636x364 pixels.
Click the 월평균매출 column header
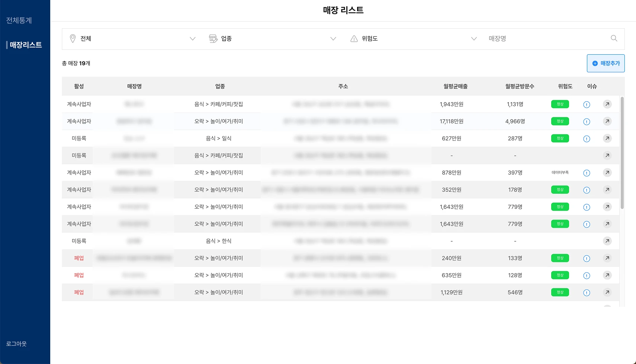click(455, 86)
